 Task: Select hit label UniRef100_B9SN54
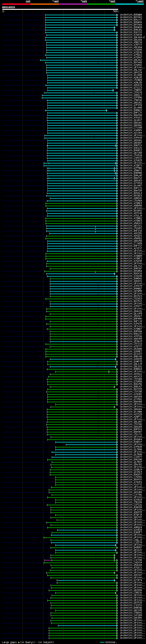point(131,271)
